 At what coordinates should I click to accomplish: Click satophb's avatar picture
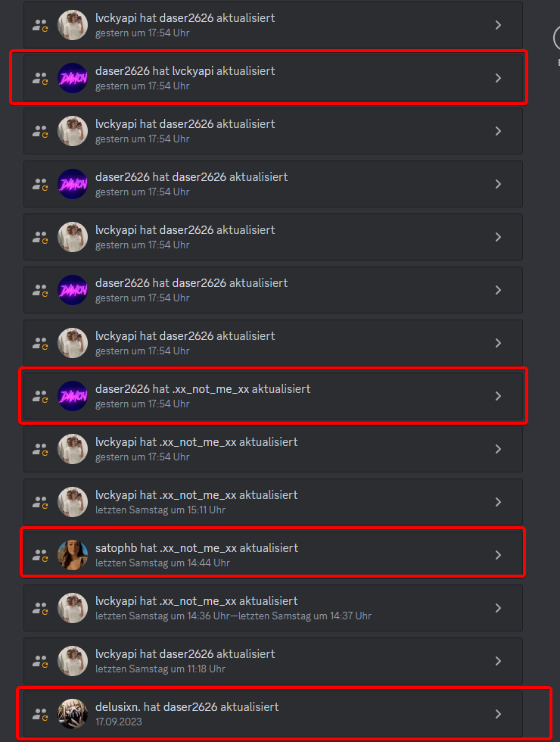tap(73, 555)
